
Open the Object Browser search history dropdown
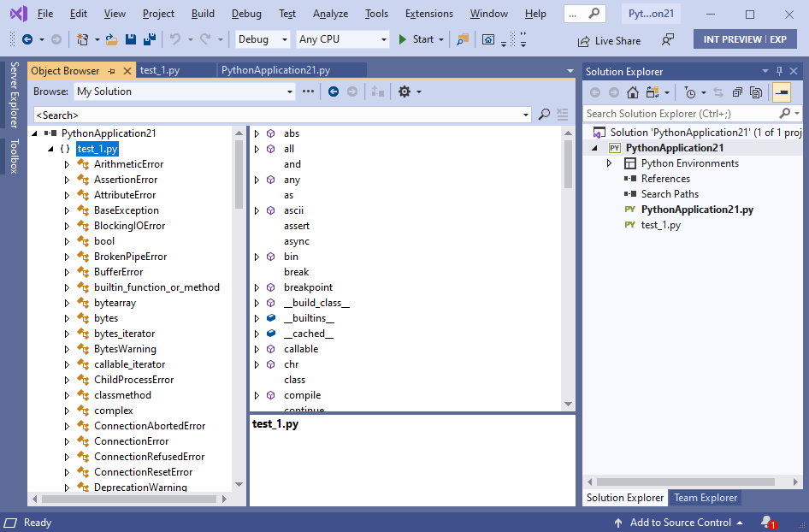click(526, 115)
